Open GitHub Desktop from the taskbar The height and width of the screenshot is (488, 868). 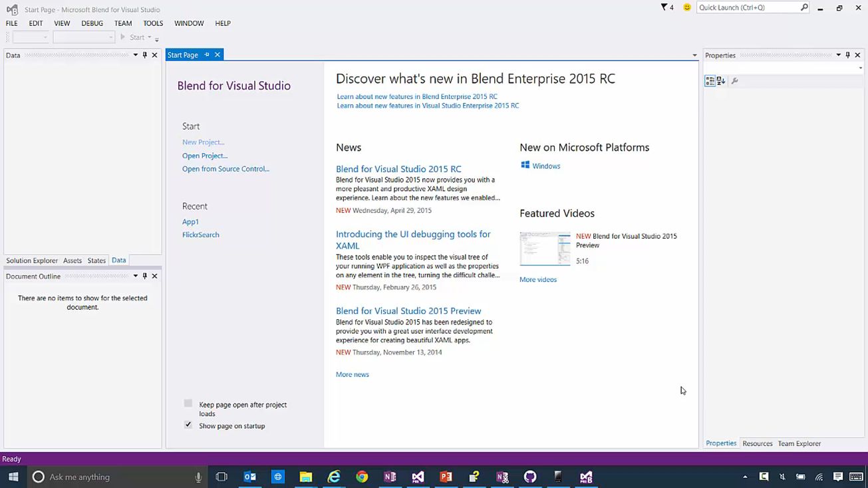point(530,477)
